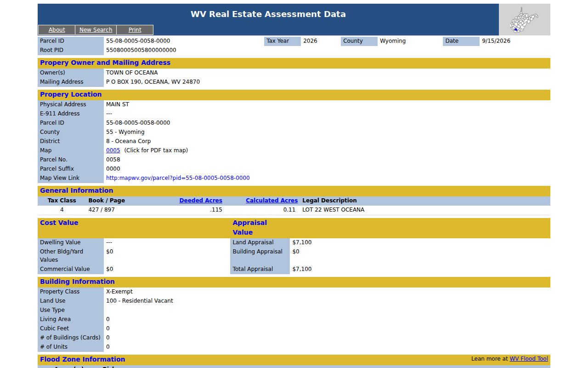
Task: Click the Propery Owner and Mailing Address heading
Action: (105, 63)
